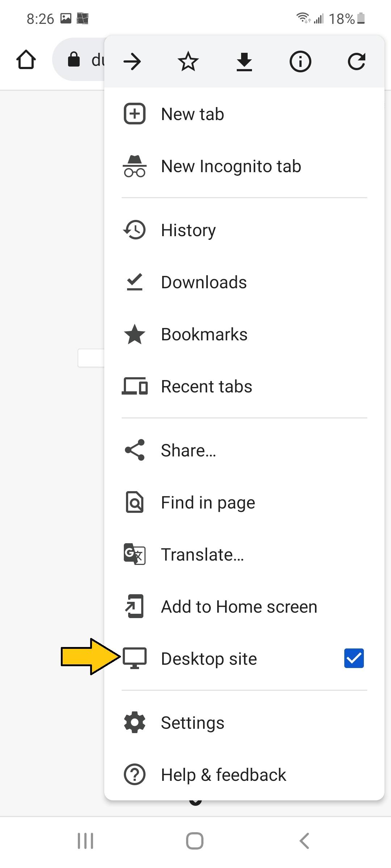Screen dimensions: 391x868
Task: Select History in the menu
Action: tap(188, 230)
